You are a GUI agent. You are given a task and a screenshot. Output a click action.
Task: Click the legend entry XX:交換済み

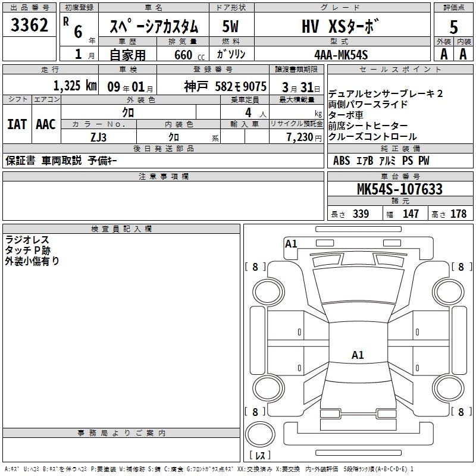255,469
